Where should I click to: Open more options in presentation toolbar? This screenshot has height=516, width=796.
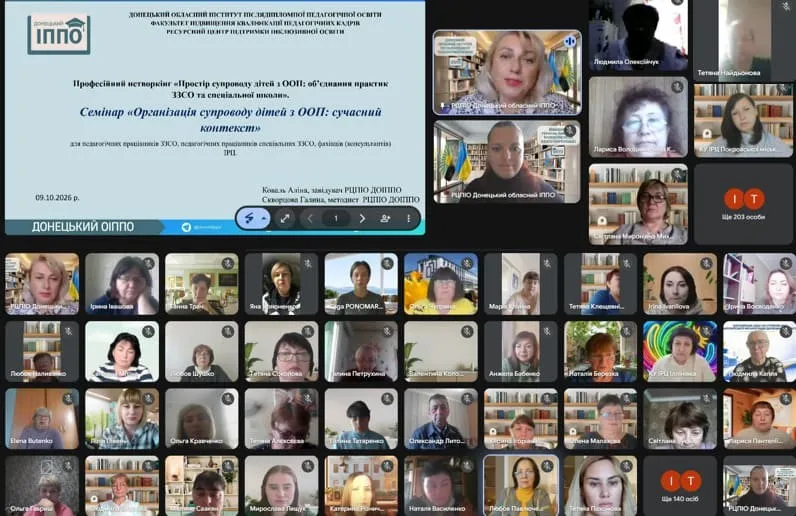408,218
